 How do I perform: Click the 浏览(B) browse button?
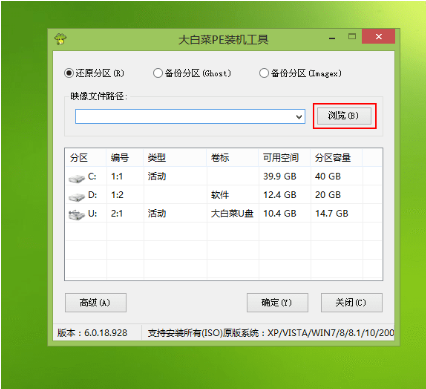click(344, 115)
